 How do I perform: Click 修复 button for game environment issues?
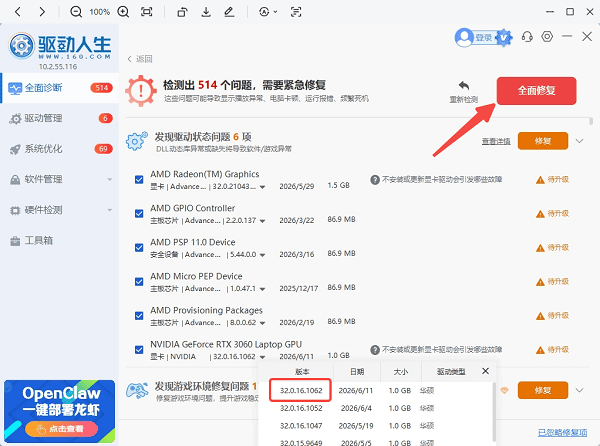543,391
